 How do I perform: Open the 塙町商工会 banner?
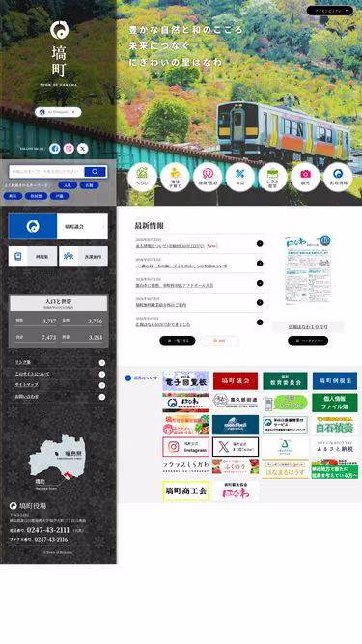click(186, 491)
